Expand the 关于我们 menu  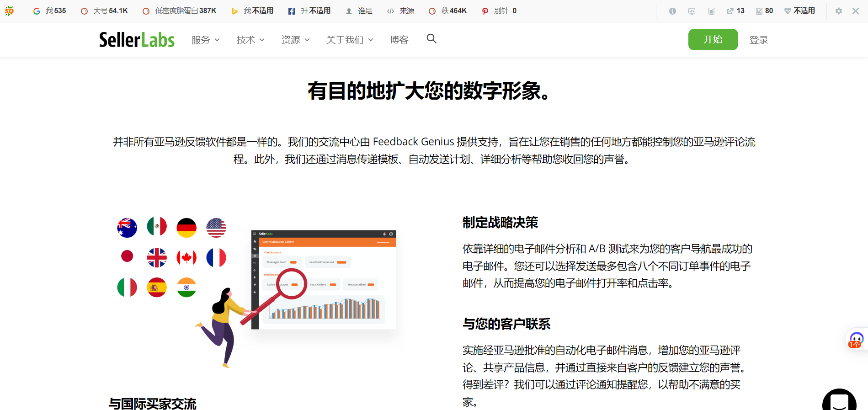[x=350, y=40]
